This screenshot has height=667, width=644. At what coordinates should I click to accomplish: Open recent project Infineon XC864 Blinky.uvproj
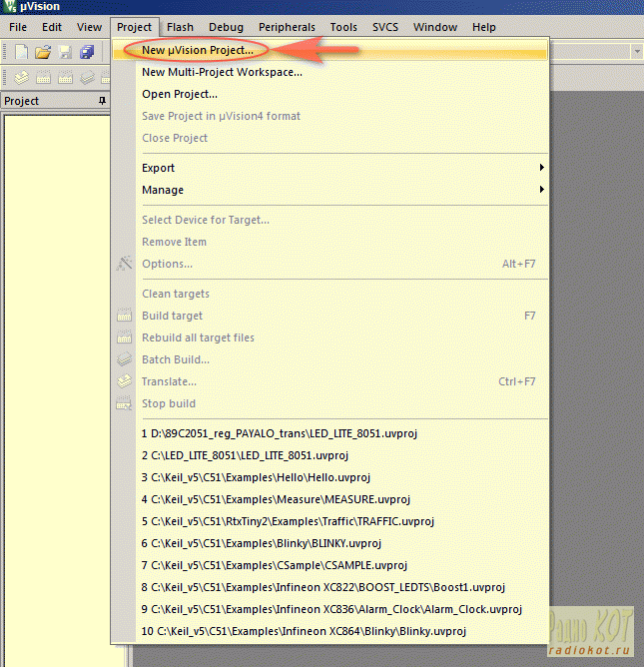click(329, 631)
